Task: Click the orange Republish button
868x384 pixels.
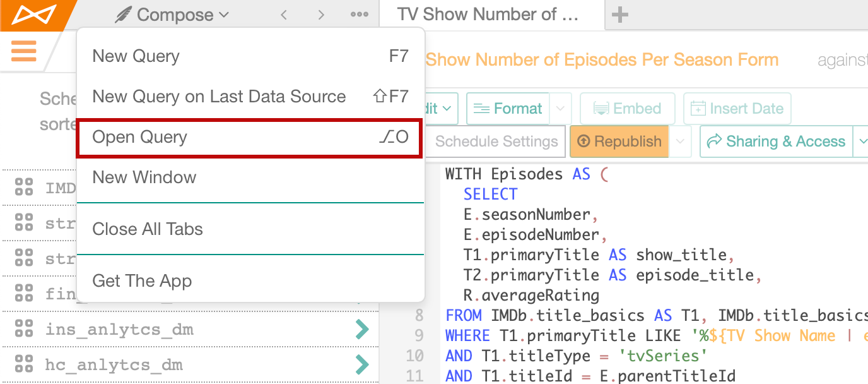Action: [x=620, y=141]
